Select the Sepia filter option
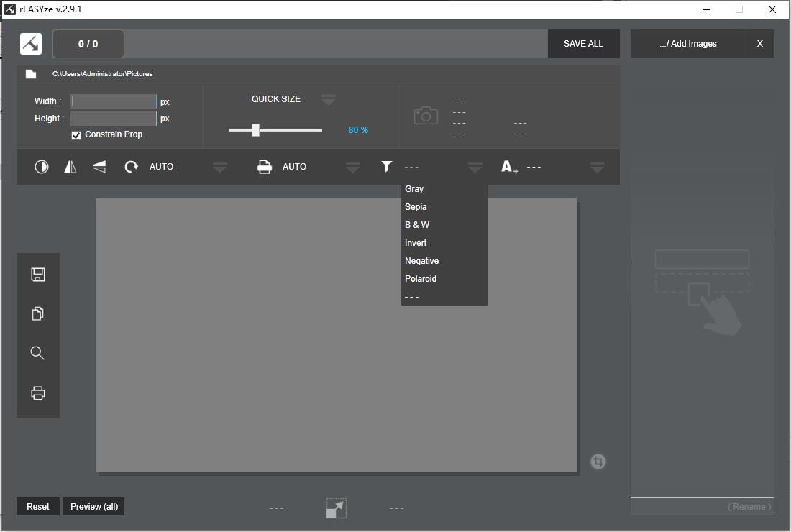The height and width of the screenshot is (532, 791). point(416,207)
